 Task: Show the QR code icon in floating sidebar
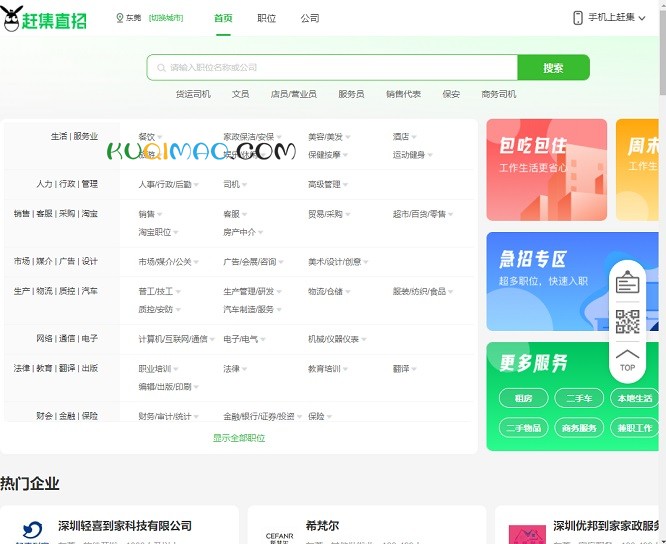627,321
